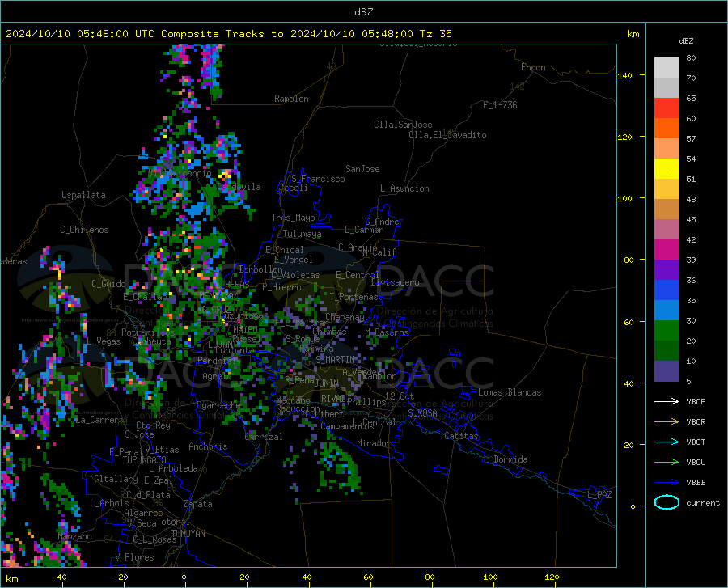Select the green 20 dBZ color swatch

(667, 331)
